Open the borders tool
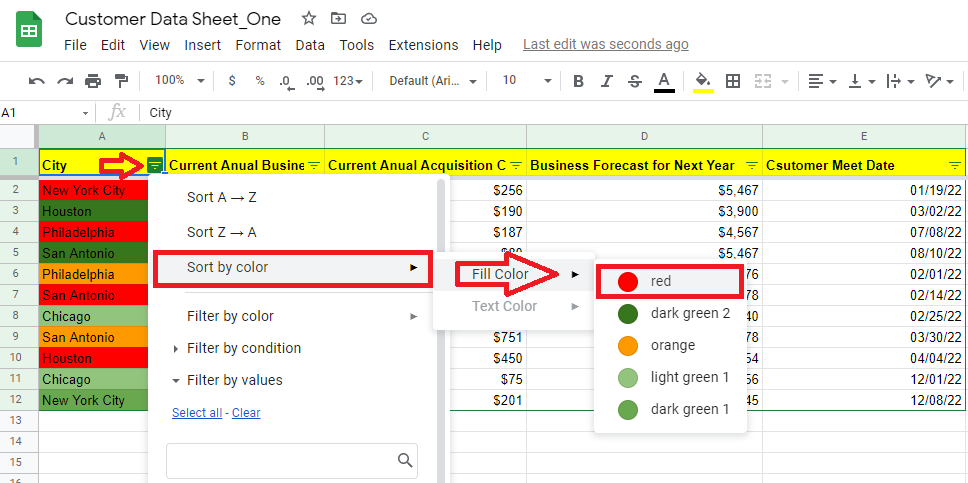Screen dimensions: 968x483 click(x=733, y=81)
